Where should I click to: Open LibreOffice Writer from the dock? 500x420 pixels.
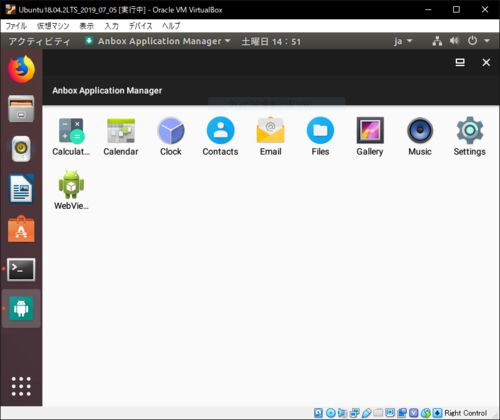[21, 189]
